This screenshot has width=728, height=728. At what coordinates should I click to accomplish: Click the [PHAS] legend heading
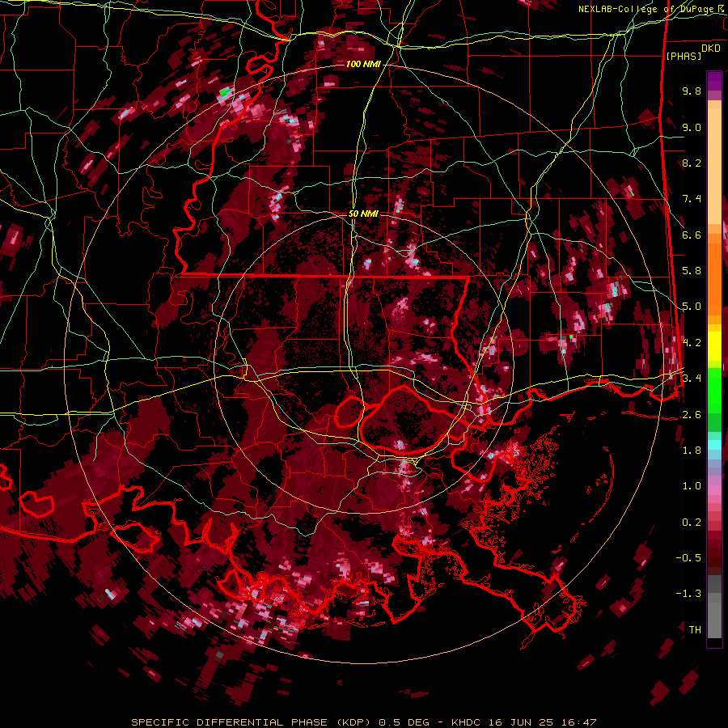coord(684,56)
